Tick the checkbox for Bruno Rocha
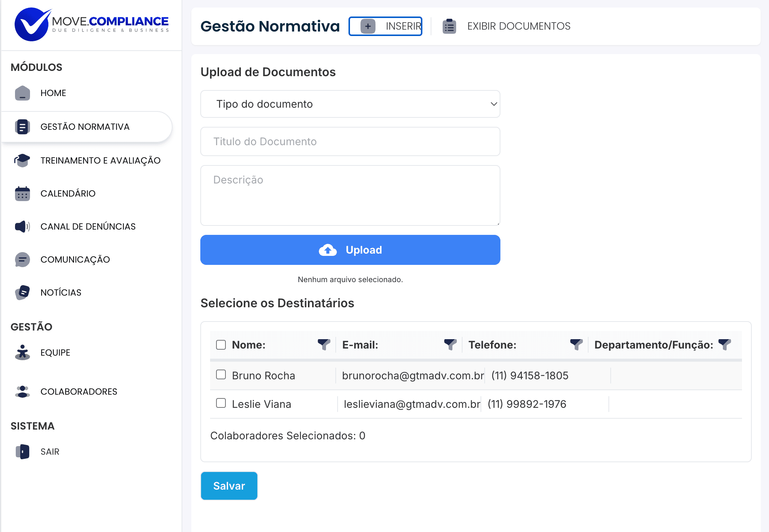The width and height of the screenshot is (769, 532). pos(221,374)
